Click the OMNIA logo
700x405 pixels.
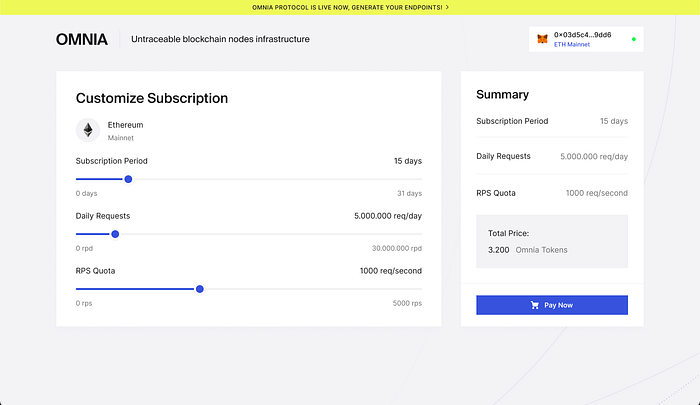coord(82,39)
